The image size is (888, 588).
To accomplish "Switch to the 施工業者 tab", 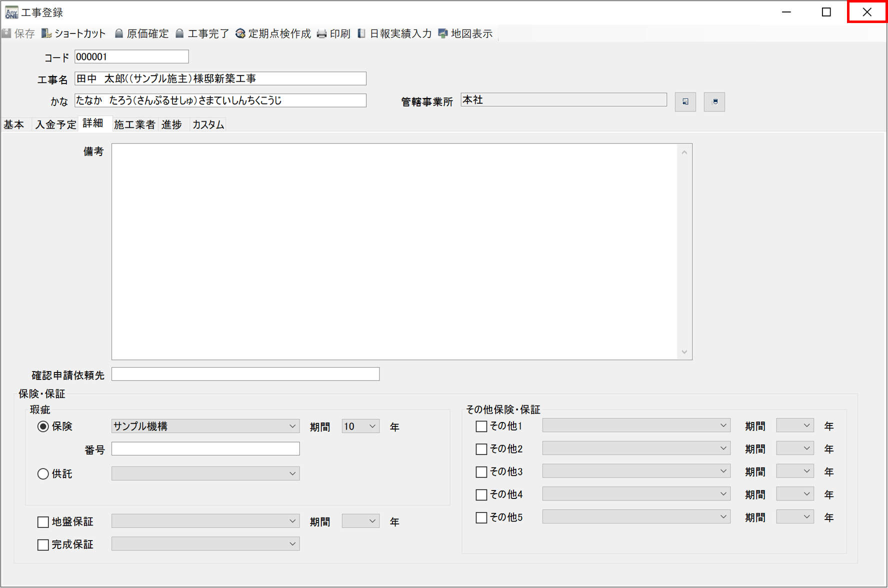I will (x=134, y=124).
